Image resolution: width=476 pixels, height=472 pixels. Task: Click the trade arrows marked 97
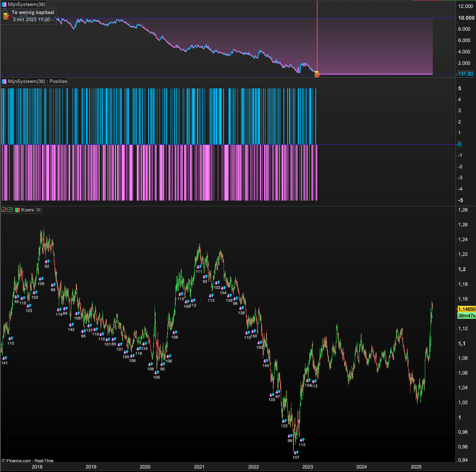point(278,392)
